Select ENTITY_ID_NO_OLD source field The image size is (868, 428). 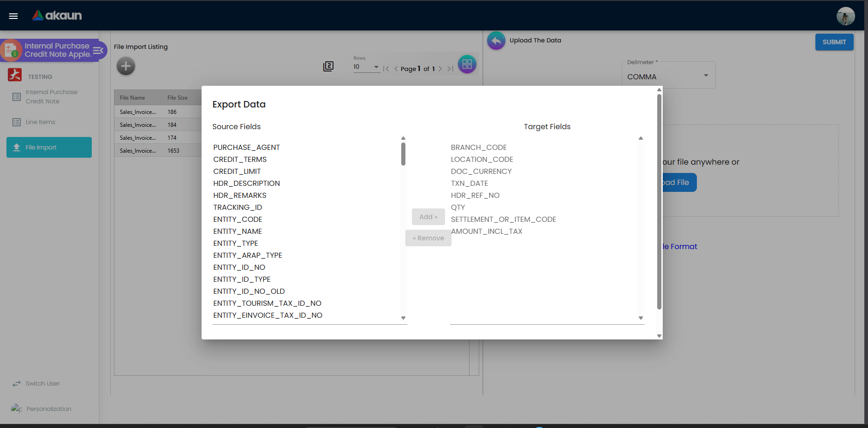(x=306, y=291)
